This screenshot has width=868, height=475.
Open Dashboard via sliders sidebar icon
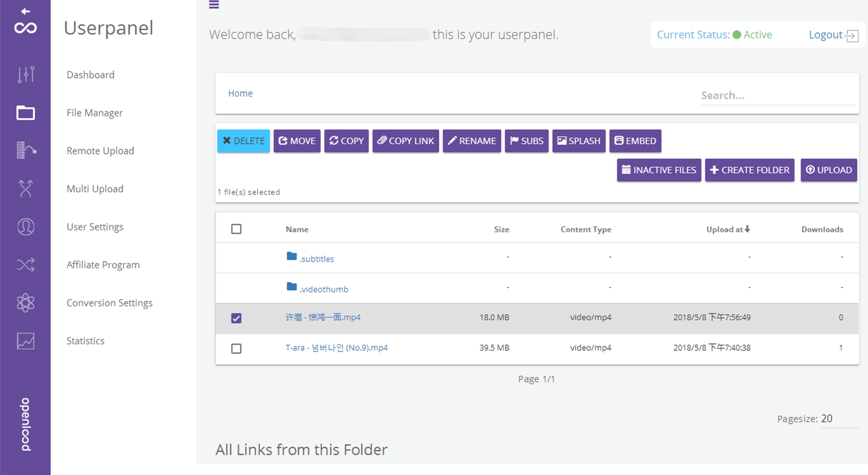coord(25,75)
